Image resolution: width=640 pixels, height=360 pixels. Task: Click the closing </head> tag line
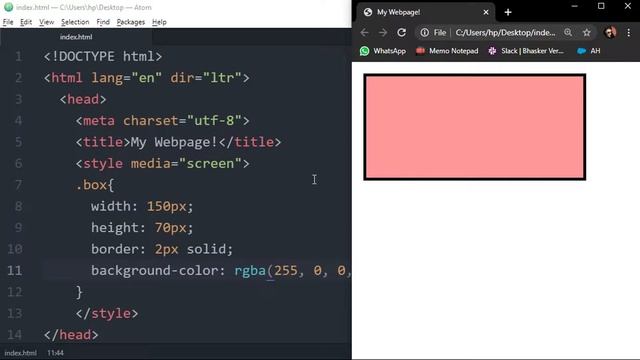[71, 335]
